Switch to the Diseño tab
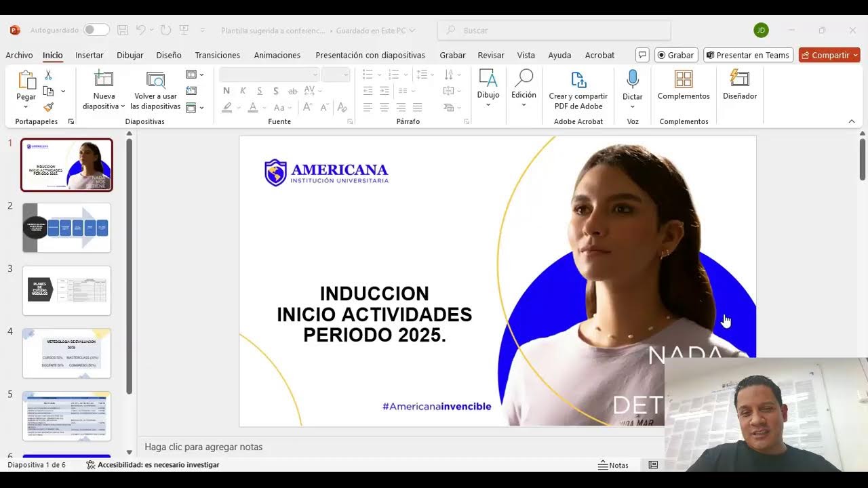 point(169,55)
